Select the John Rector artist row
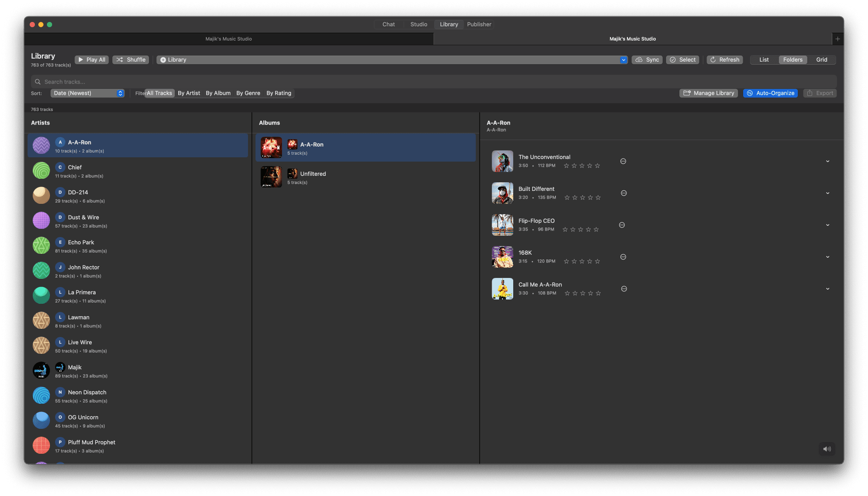 [138, 271]
